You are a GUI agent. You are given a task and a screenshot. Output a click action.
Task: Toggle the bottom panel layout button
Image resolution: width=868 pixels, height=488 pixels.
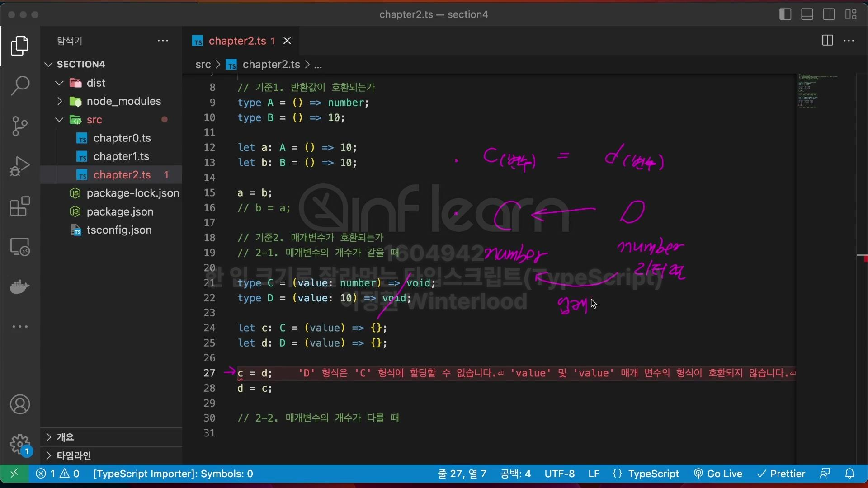pos(807,14)
